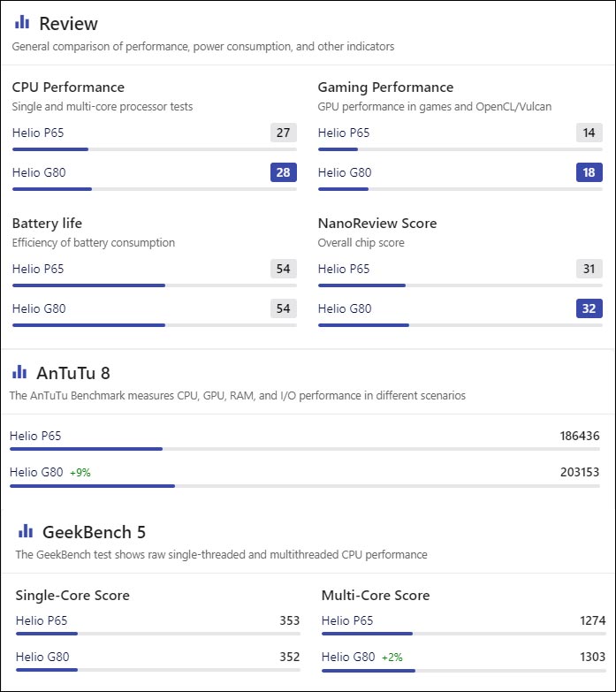Click the Helio P65 Multi-Core progress bar
Image resolution: width=616 pixels, height=692 pixels.
tap(463, 634)
